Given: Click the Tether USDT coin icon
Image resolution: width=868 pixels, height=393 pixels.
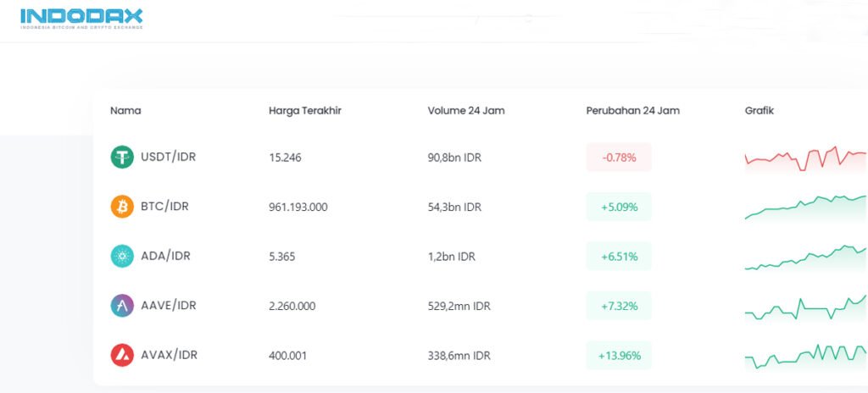Looking at the screenshot, I should (122, 158).
